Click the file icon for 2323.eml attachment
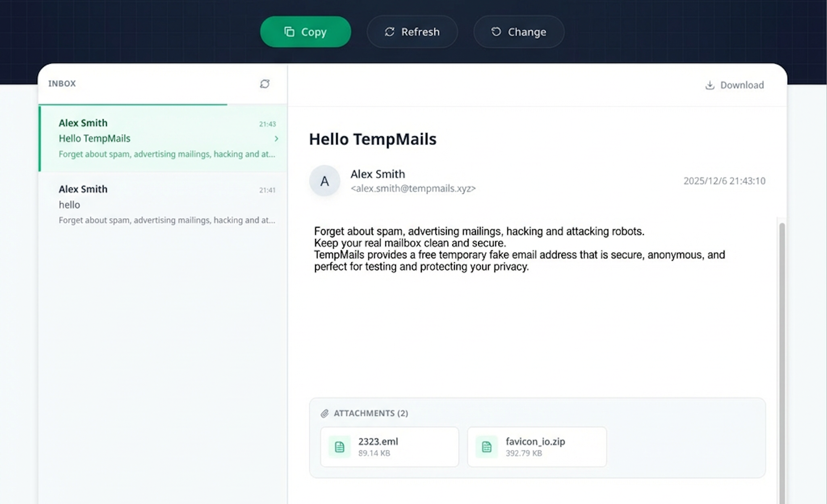827x504 pixels. (x=339, y=447)
